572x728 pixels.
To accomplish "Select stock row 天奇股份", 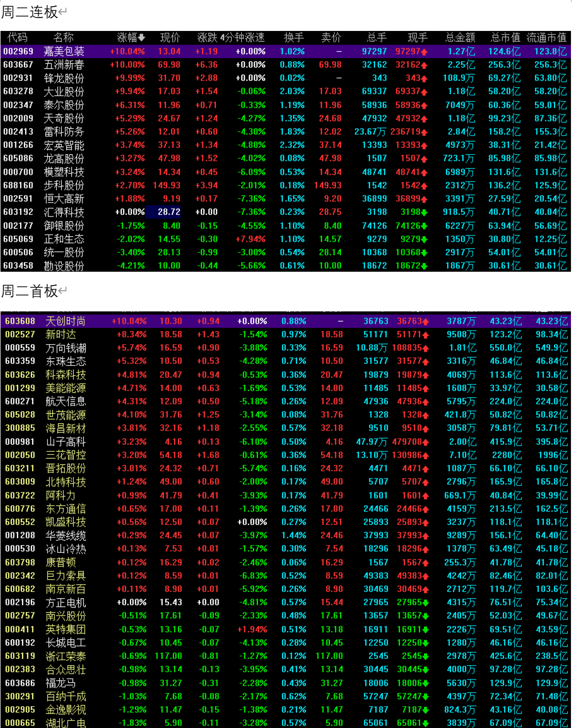I will 285,119.
